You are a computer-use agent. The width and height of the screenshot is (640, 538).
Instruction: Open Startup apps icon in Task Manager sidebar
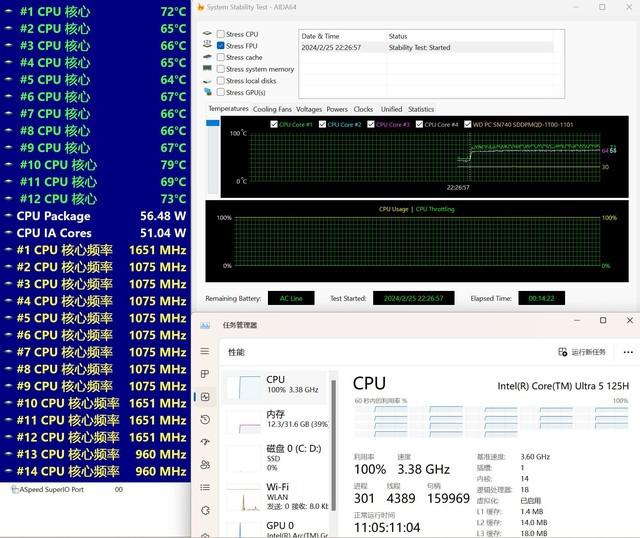click(x=205, y=442)
